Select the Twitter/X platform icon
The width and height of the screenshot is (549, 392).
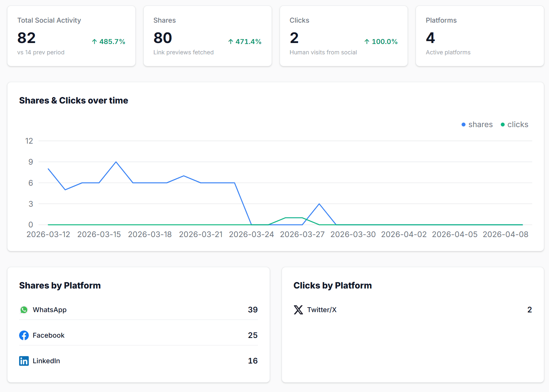[297, 310]
